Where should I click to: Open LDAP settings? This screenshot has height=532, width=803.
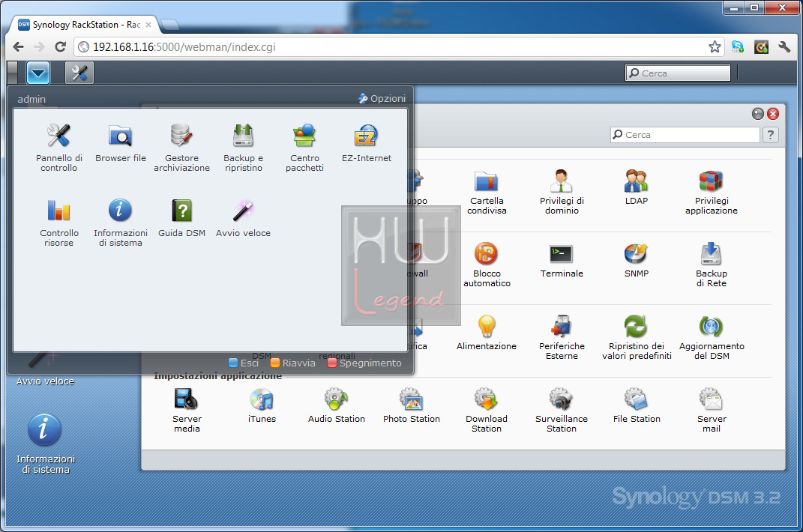click(637, 187)
